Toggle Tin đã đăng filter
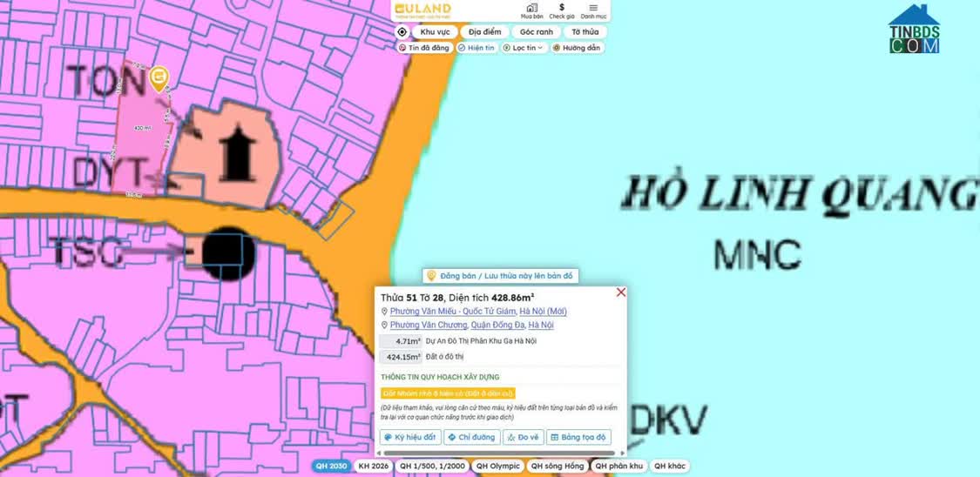 pos(424,48)
